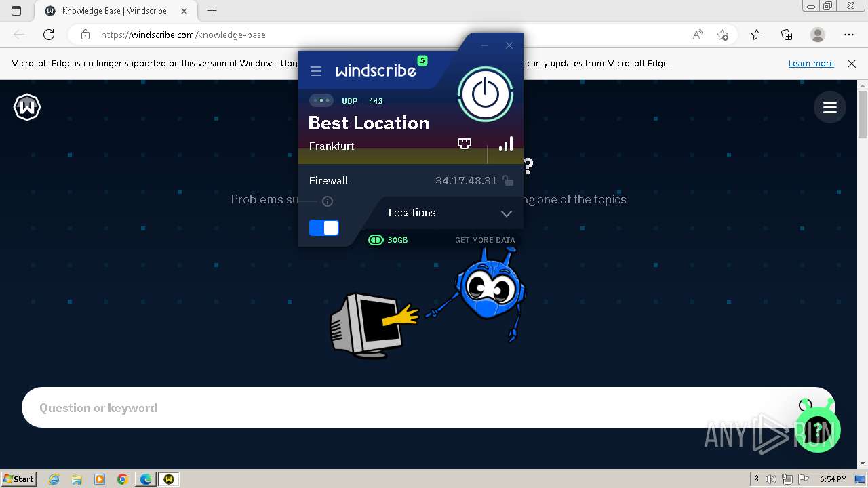Click the Windscribe logo on the webpage
Viewport: 868px width, 488px height.
pos(27,107)
